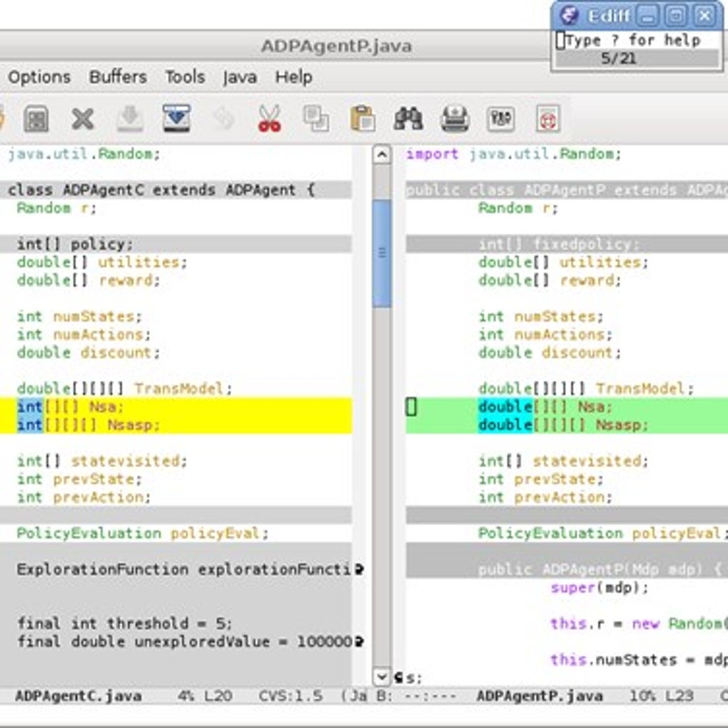Click the ADPAgentP.java mode line name
Viewport: 728px width, 728px height.
pos(540,696)
